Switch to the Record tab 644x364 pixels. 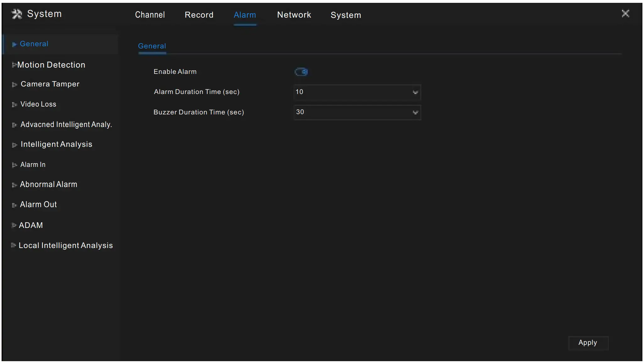199,15
